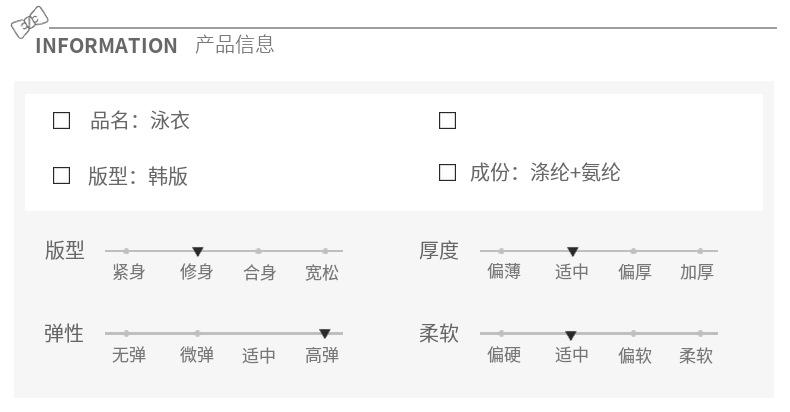Tick the empty unlabeled checkbox

(x=448, y=121)
